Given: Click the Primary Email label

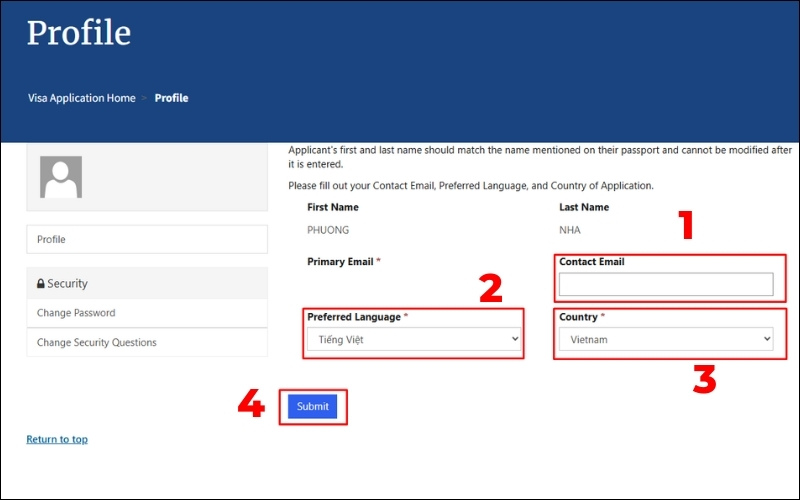Looking at the screenshot, I should pyautogui.click(x=341, y=262).
